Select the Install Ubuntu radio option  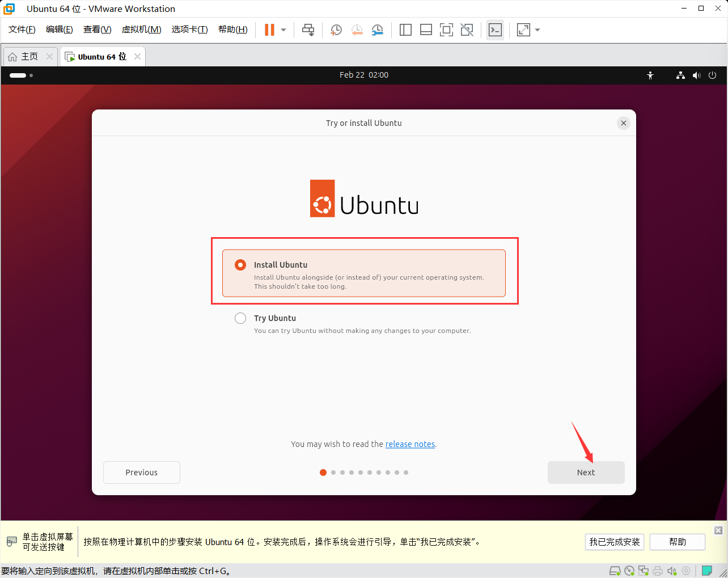(240, 265)
